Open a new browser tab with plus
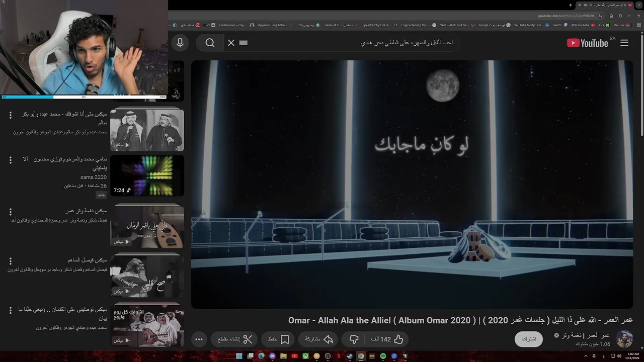Viewport: 644px width, 362px height. pos(570,5)
